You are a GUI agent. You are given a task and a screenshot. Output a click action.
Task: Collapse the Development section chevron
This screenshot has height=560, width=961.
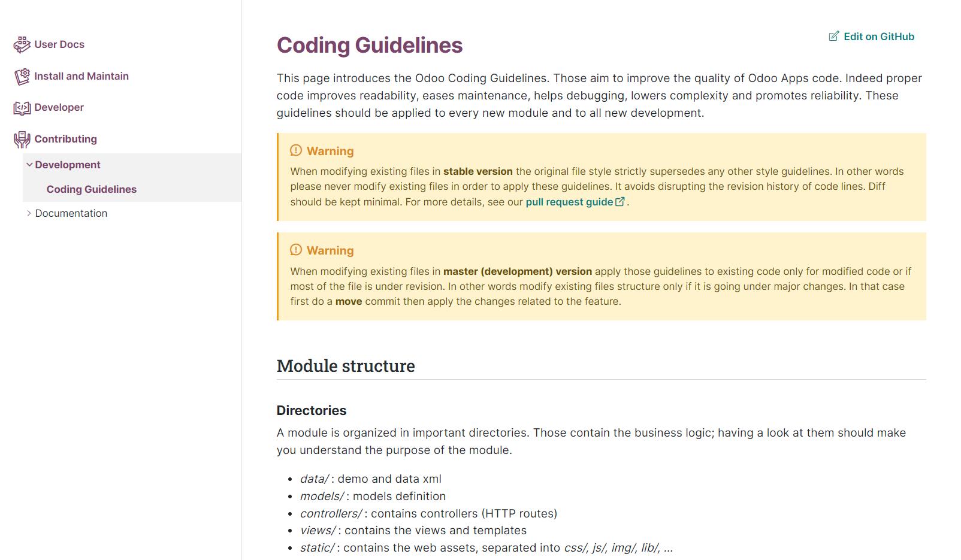[29, 165]
